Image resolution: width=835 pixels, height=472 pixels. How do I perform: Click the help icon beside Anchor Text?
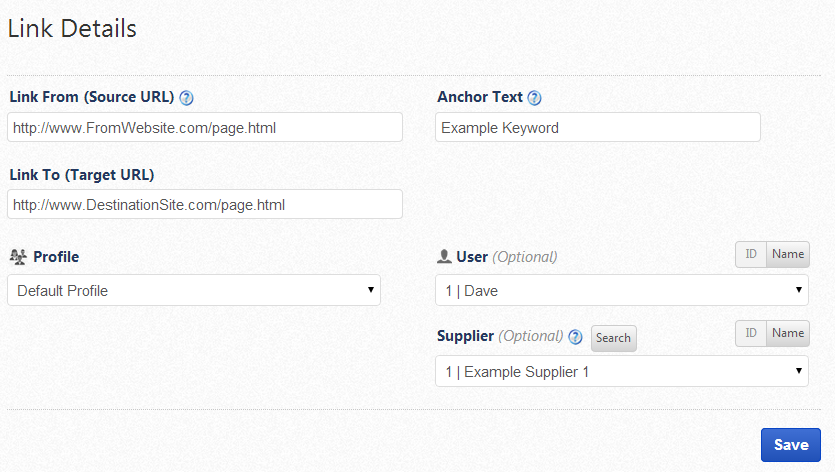[x=534, y=98]
